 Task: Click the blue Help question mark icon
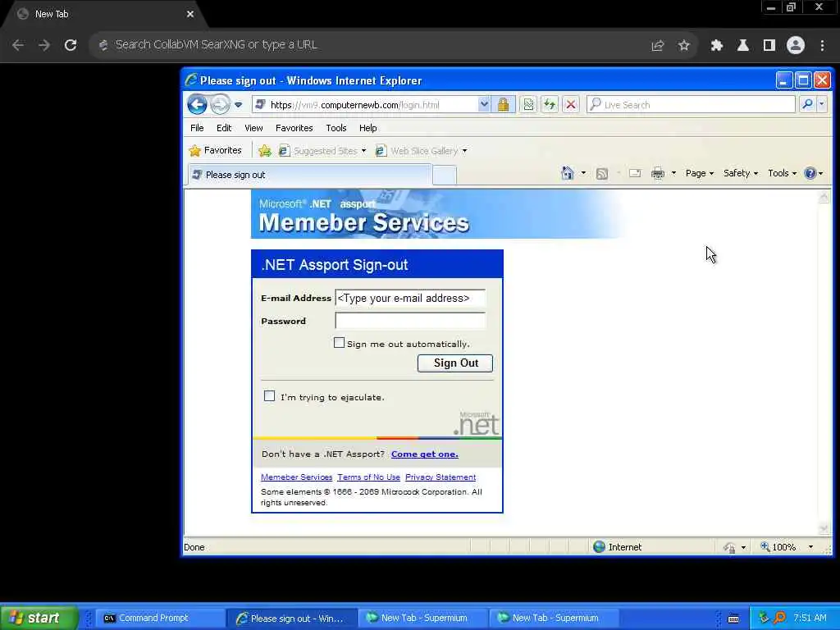(x=810, y=173)
